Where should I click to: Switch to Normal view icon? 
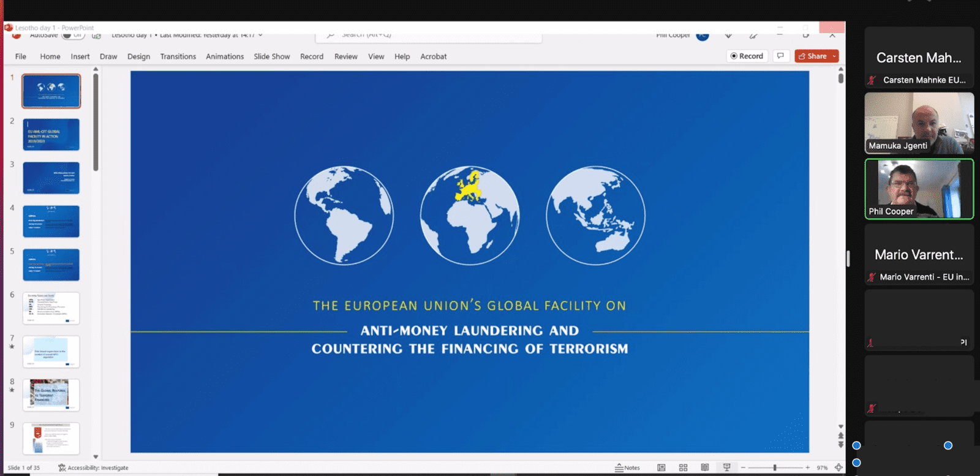pyautogui.click(x=661, y=467)
